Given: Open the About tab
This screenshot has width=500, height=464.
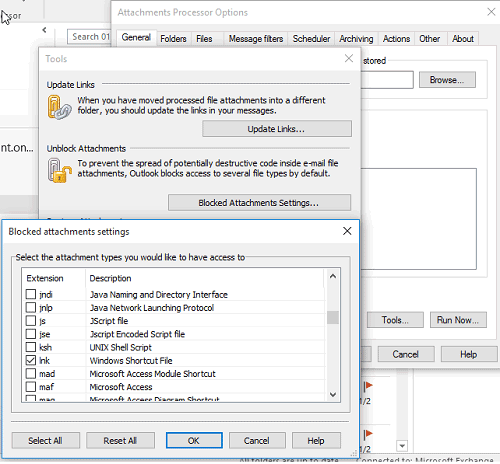Looking at the screenshot, I should click(x=463, y=39).
